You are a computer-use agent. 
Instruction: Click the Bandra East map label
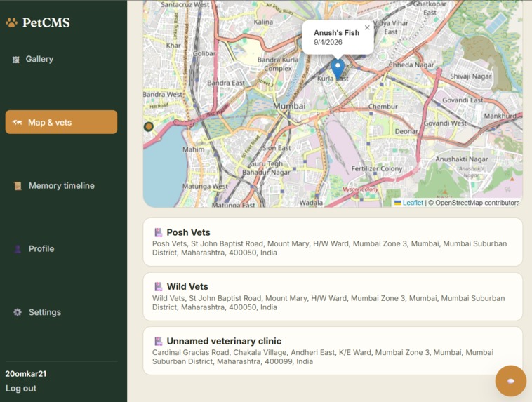[x=225, y=83]
